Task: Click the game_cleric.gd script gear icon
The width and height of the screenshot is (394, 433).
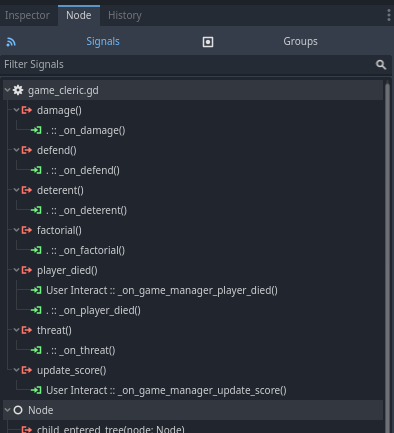Action: point(18,90)
